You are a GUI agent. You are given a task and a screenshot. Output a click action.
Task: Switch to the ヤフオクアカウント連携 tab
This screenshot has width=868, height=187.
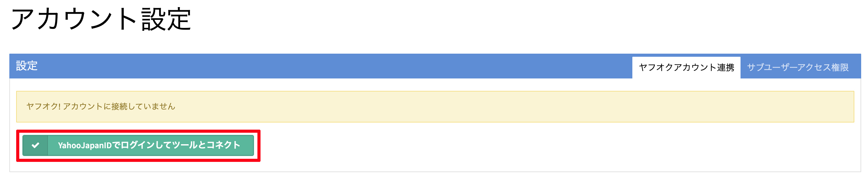coord(686,68)
